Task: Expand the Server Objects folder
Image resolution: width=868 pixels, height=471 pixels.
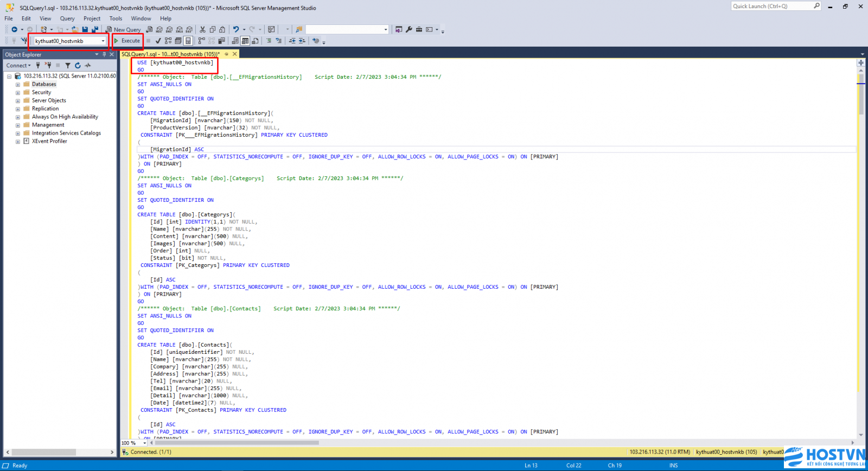Action: [18, 101]
